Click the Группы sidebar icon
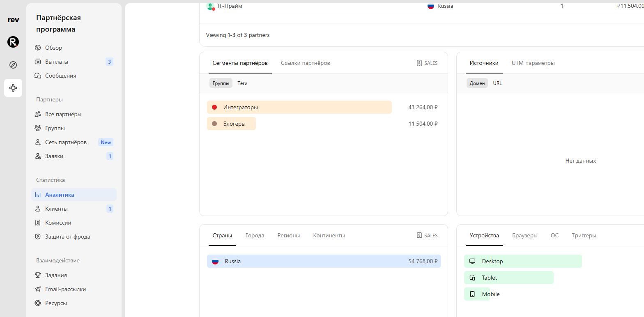This screenshot has height=317, width=644. click(x=38, y=128)
